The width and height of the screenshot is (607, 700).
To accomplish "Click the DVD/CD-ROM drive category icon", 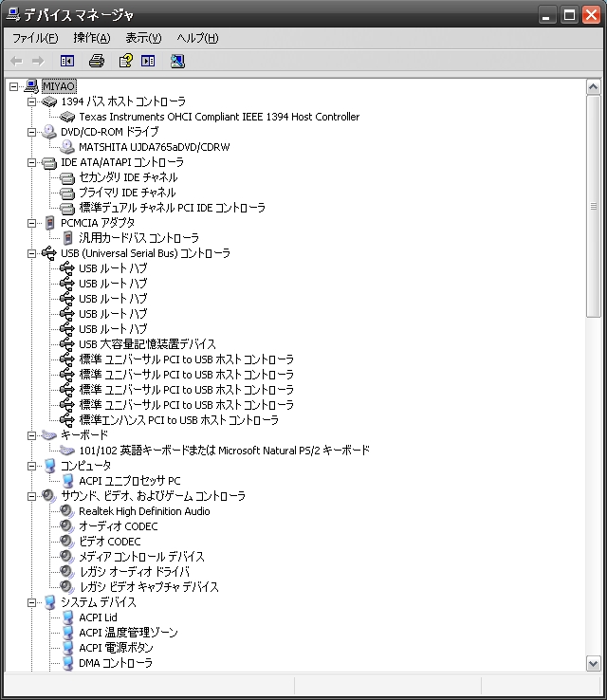I will (49, 132).
